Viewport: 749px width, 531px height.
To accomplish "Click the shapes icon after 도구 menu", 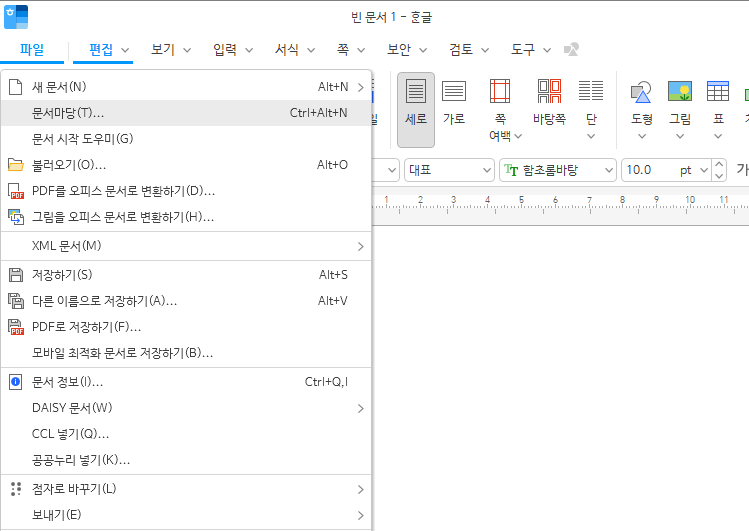I will 571,50.
